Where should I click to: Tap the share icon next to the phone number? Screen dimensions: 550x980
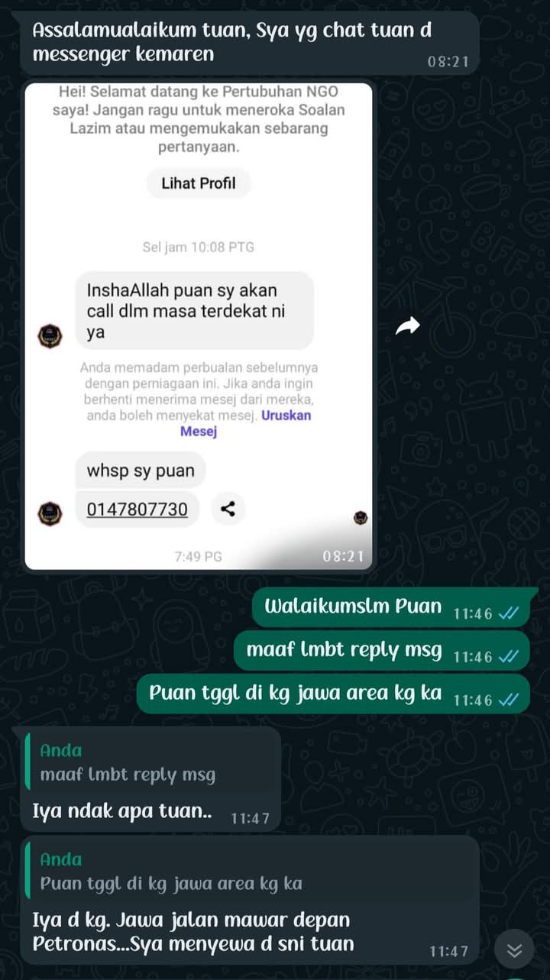click(227, 509)
